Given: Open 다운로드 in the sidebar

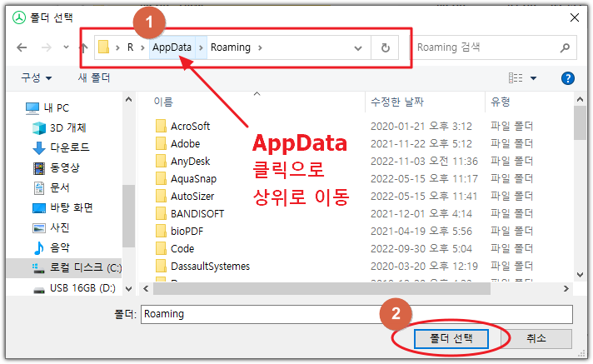Looking at the screenshot, I should coord(62,147).
